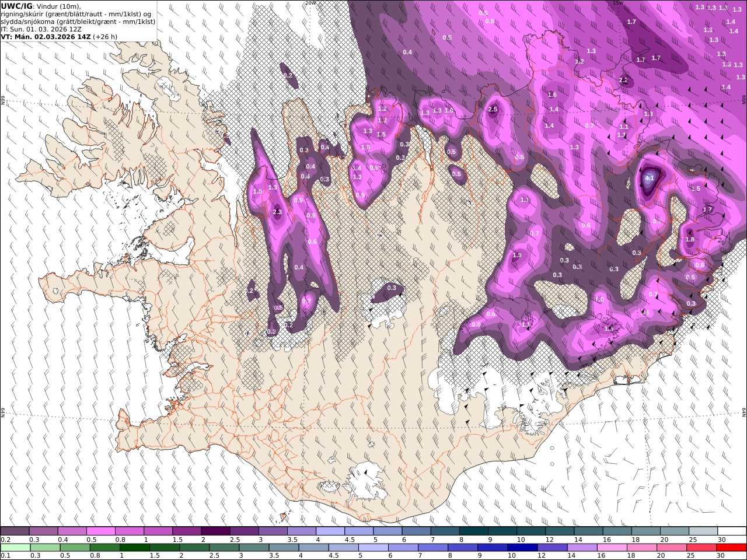
Task: Click the 0.1 label on the rain scale
Action: click(5, 556)
